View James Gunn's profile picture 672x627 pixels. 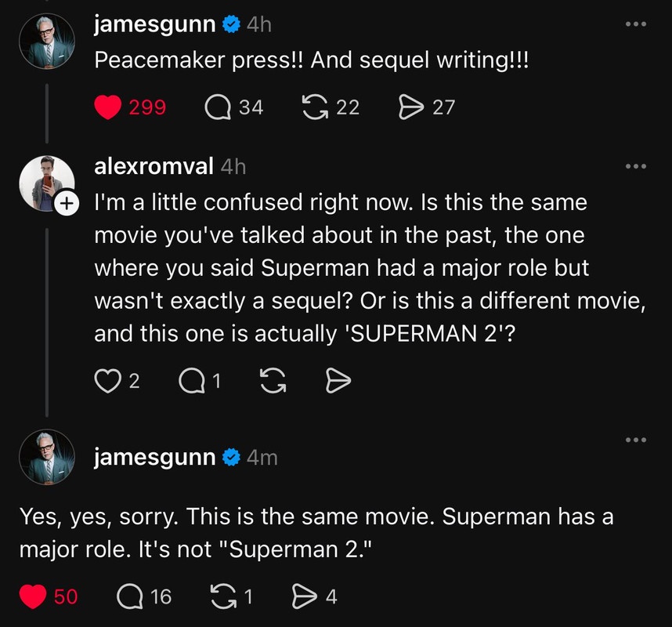pyautogui.click(x=46, y=40)
